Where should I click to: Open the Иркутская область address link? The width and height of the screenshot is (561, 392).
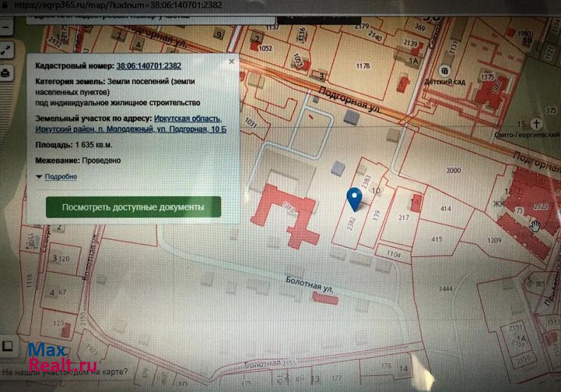click(x=187, y=119)
